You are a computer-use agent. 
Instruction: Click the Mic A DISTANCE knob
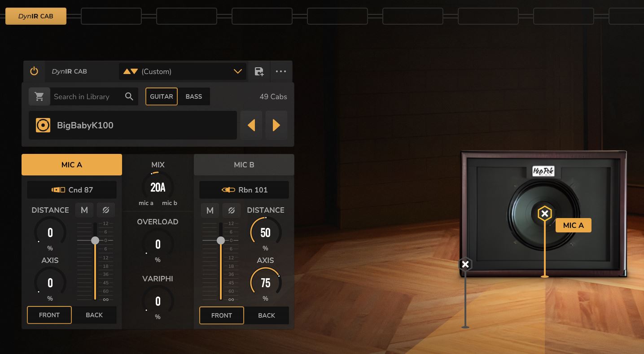[50, 232]
